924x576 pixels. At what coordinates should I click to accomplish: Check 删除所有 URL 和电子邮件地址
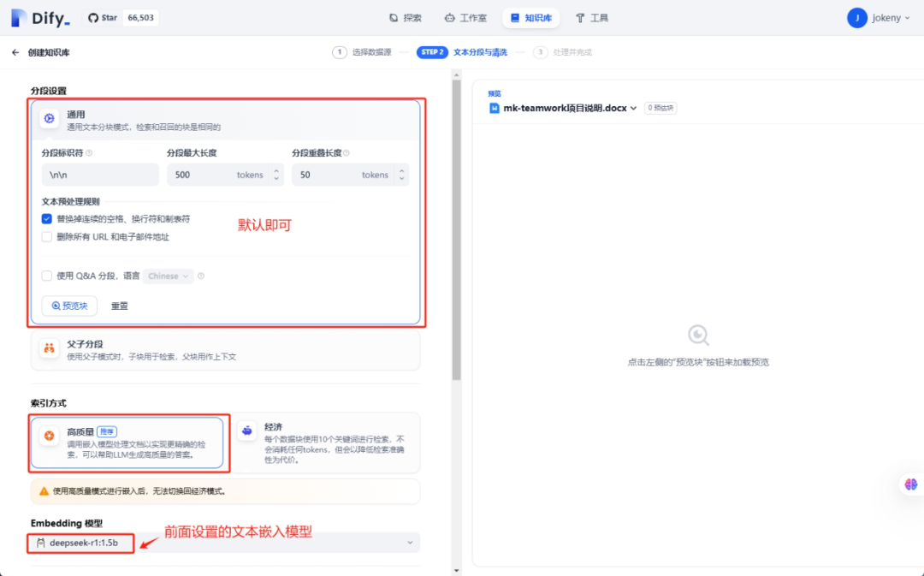click(46, 237)
